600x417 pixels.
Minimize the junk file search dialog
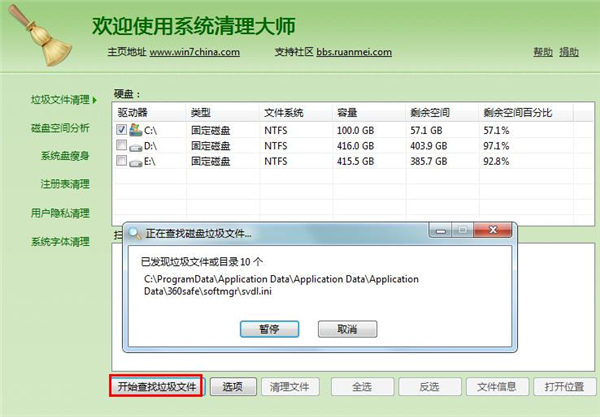coord(440,230)
